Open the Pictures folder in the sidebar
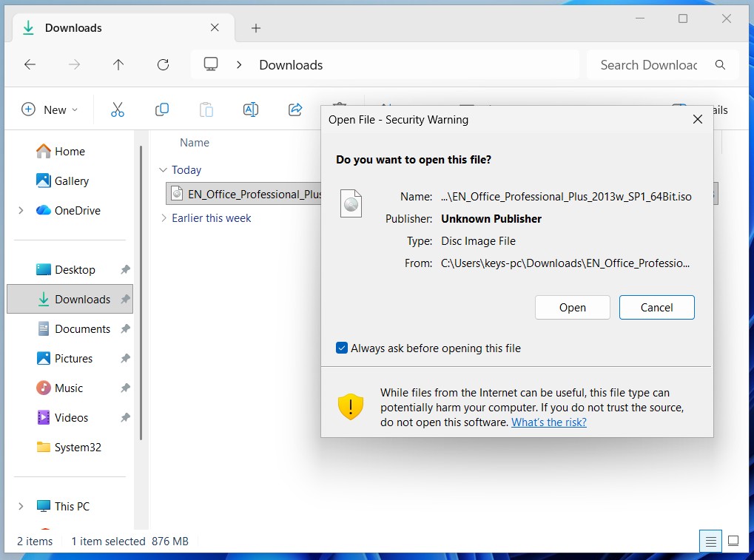This screenshot has height=560, width=754. tap(74, 358)
